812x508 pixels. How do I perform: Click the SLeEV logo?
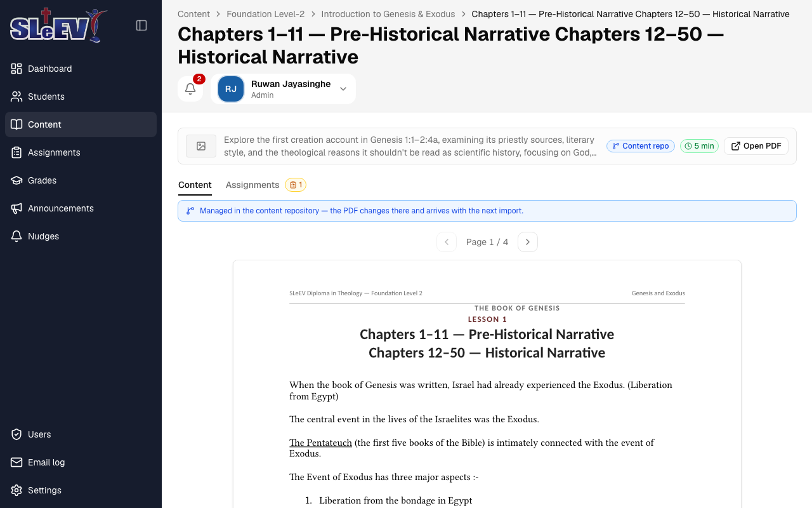tap(58, 25)
